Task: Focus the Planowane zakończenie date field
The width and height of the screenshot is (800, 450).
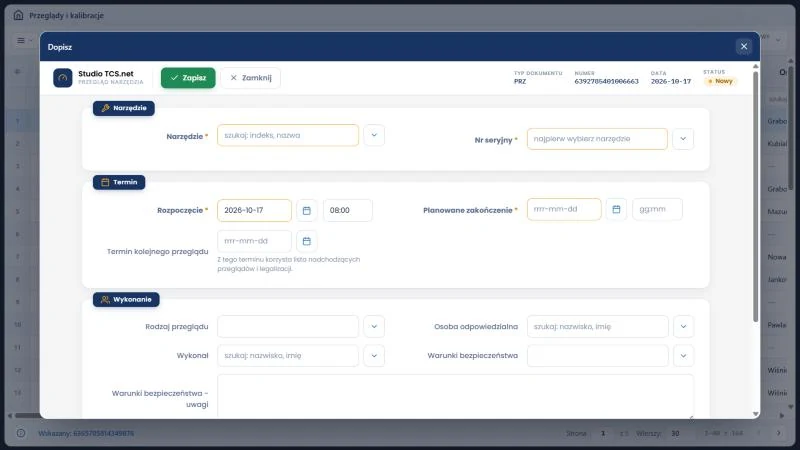Action: point(564,209)
